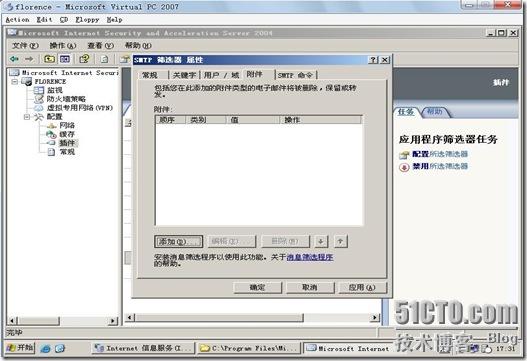Open the Virtual PC Help menu
527x361 pixels.
(x=115, y=19)
